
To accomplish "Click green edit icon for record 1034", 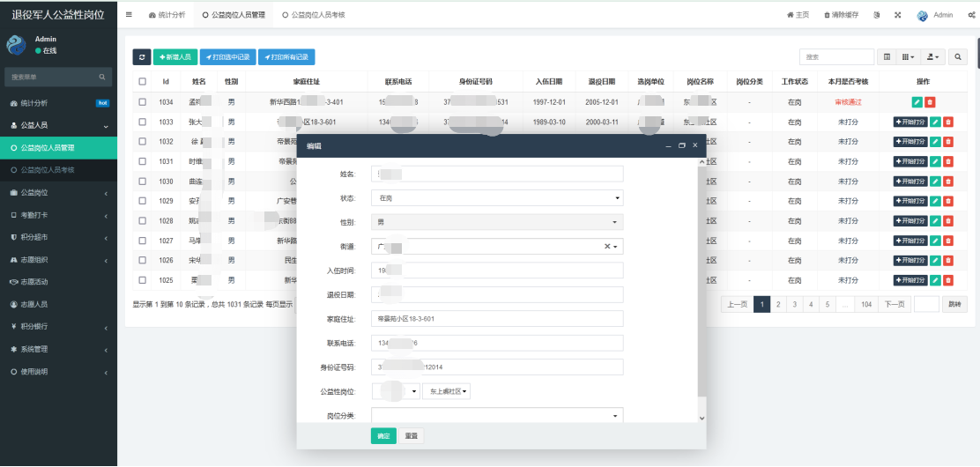I will point(917,102).
